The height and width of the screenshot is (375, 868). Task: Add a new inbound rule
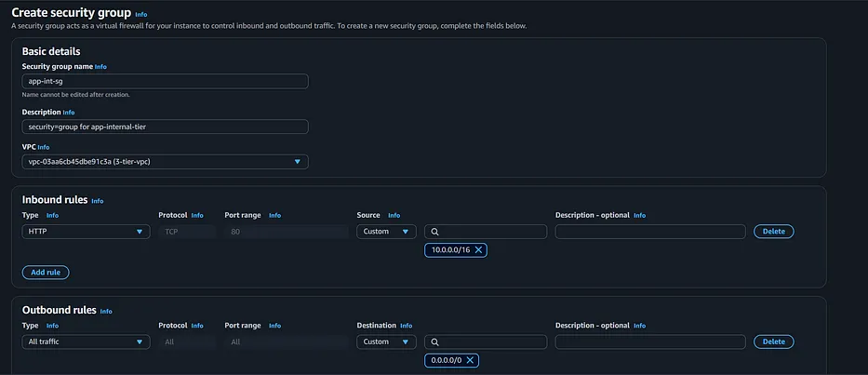pos(46,273)
